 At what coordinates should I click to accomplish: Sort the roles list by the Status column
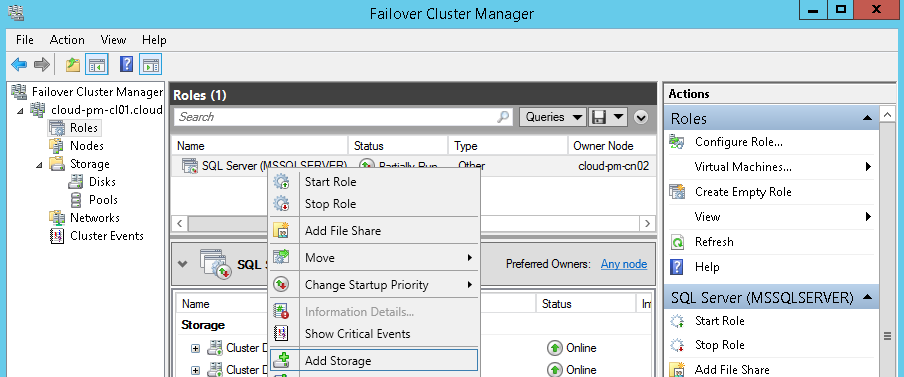click(398, 146)
